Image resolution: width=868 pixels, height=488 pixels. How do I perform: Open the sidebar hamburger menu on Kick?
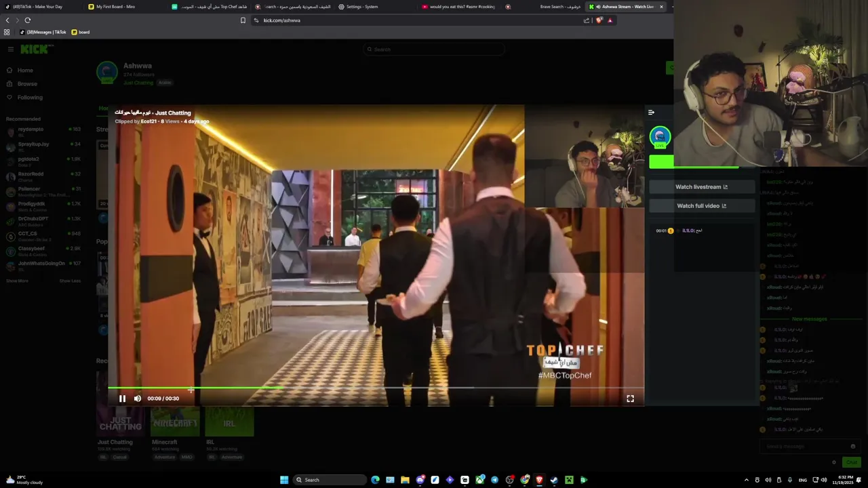[10, 49]
